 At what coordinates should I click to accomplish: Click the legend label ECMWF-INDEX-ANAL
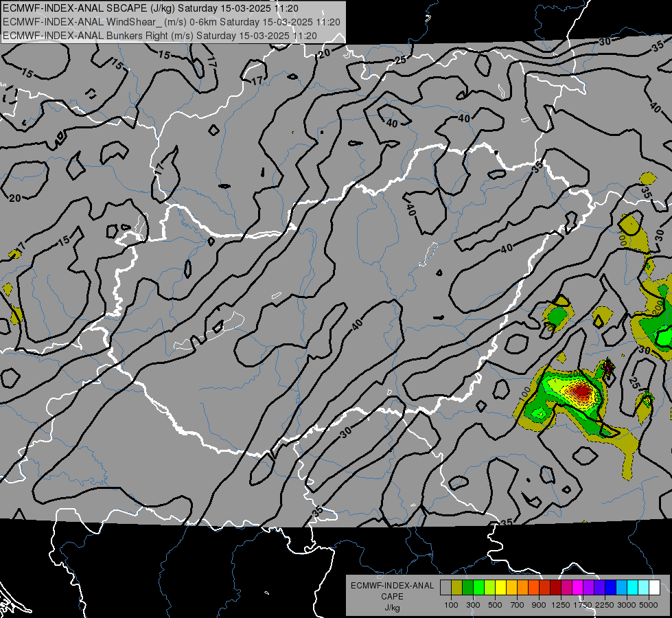click(392, 586)
